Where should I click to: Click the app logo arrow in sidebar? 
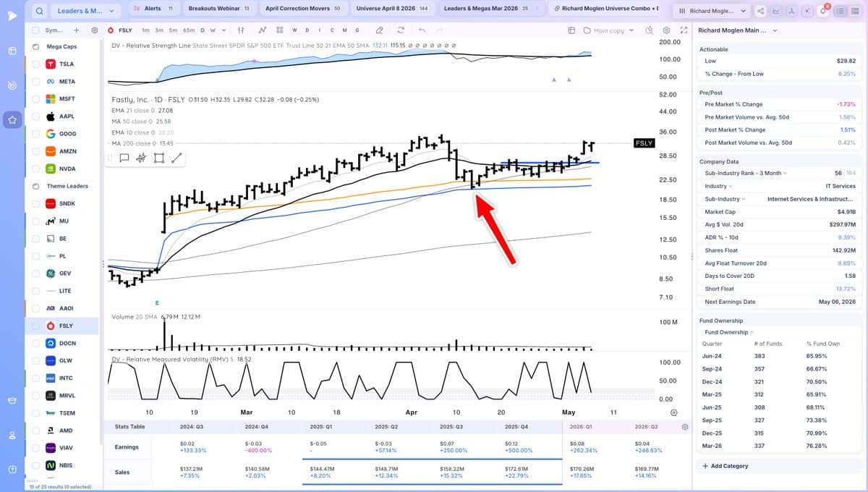[12, 16]
